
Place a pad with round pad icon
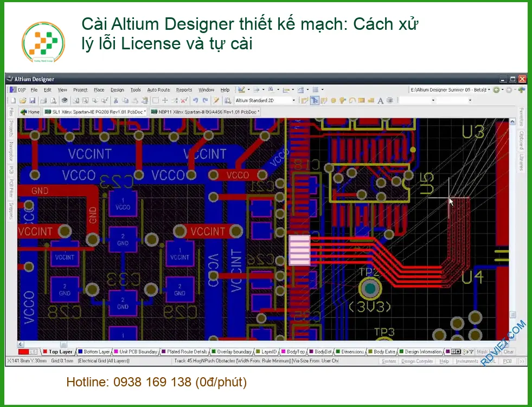[333, 100]
